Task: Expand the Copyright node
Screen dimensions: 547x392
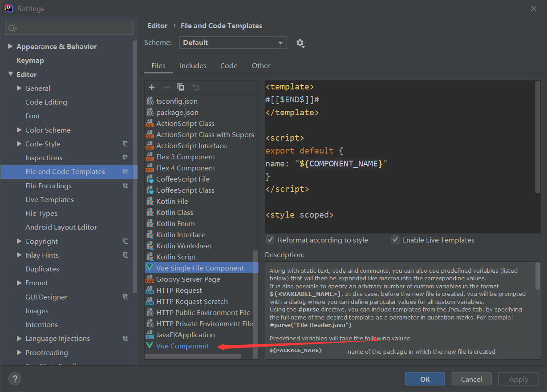Action: (x=19, y=241)
